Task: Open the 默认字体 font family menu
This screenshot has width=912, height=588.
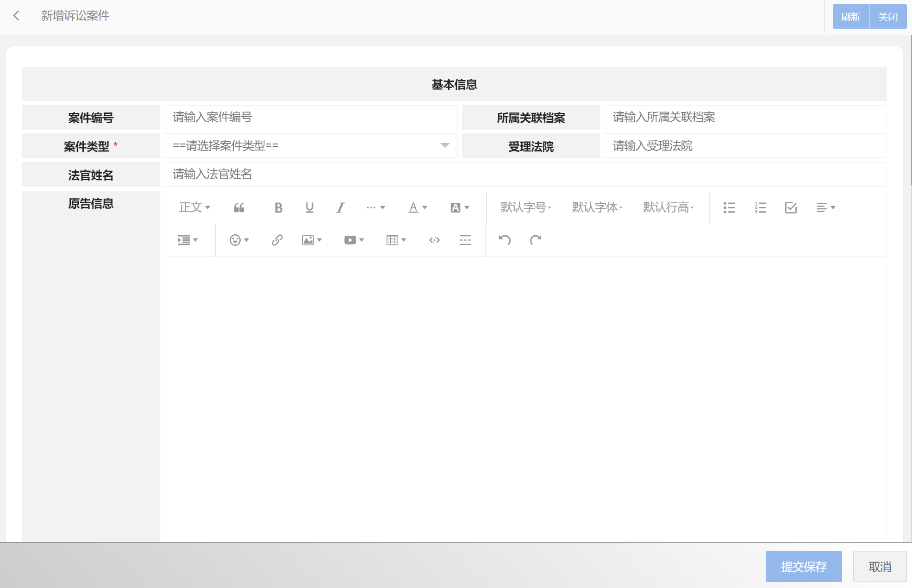Action: coord(597,207)
